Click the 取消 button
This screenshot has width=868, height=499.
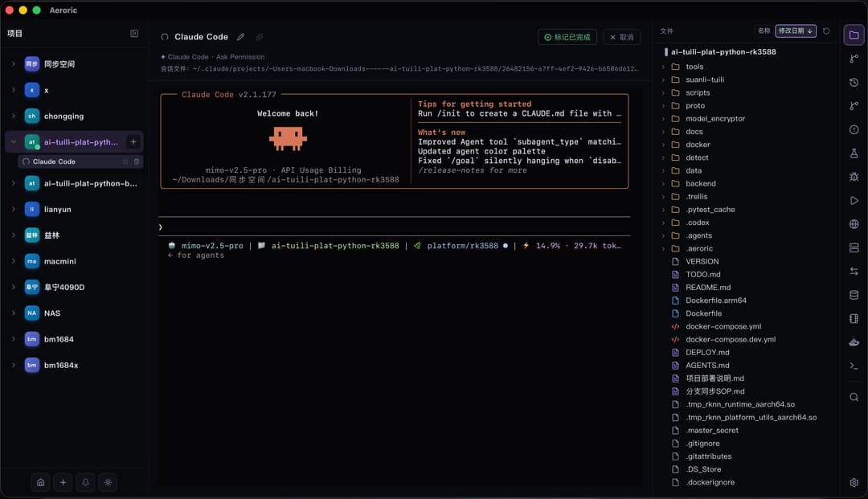pos(621,37)
